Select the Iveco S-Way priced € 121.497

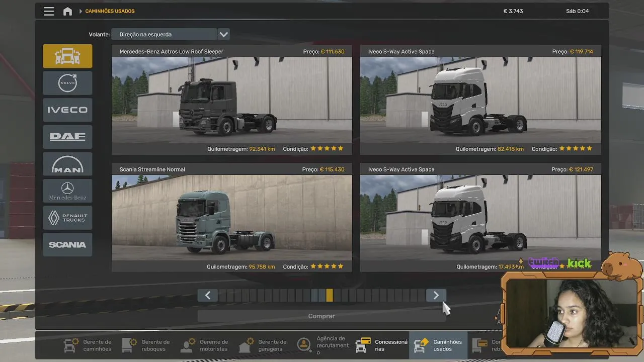tap(480, 218)
